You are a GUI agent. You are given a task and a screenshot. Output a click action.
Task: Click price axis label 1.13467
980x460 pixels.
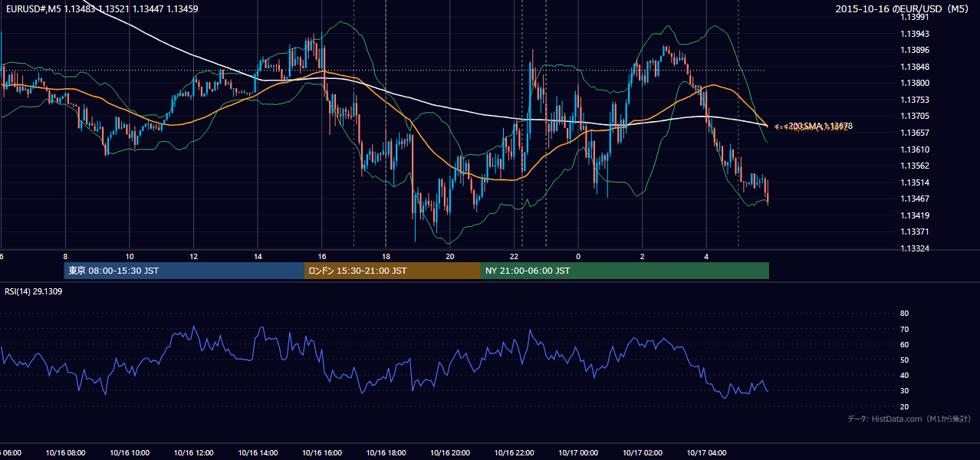(915, 199)
